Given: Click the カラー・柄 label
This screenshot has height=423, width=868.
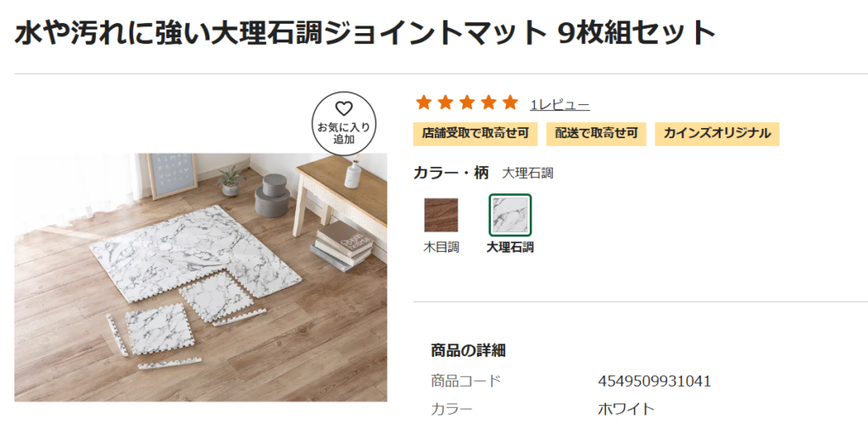Looking at the screenshot, I should tap(451, 173).
